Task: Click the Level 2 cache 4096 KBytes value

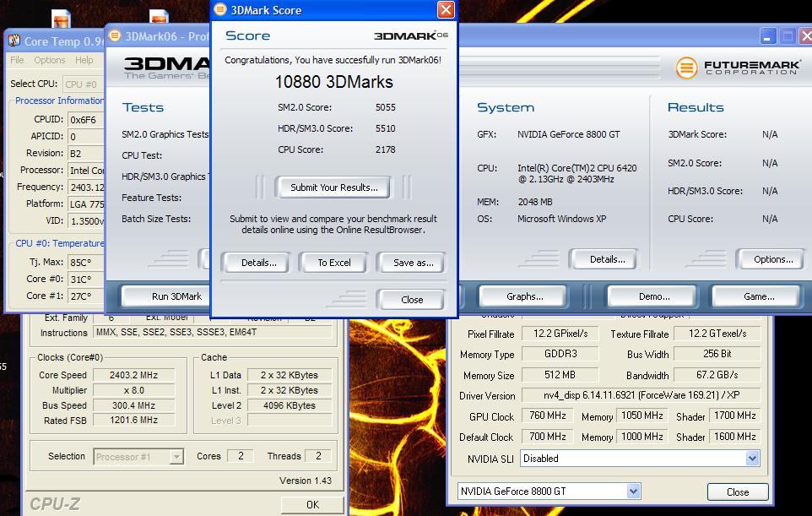Action: coord(290,405)
